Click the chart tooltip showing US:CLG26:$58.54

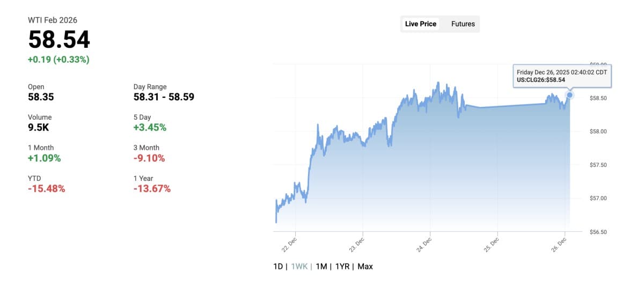[x=562, y=76]
